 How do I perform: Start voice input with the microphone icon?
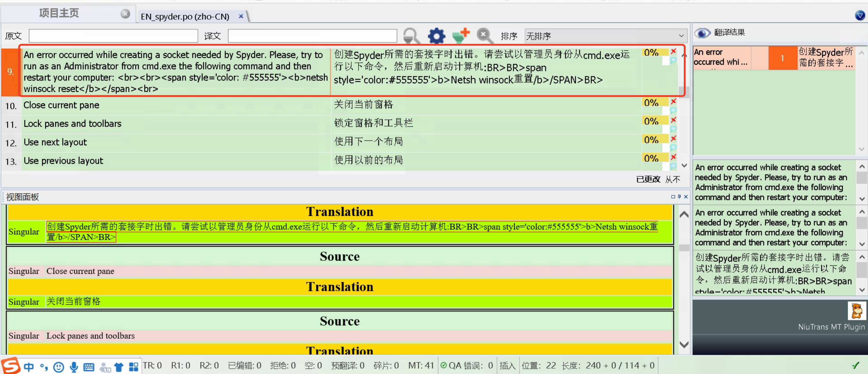tap(74, 367)
